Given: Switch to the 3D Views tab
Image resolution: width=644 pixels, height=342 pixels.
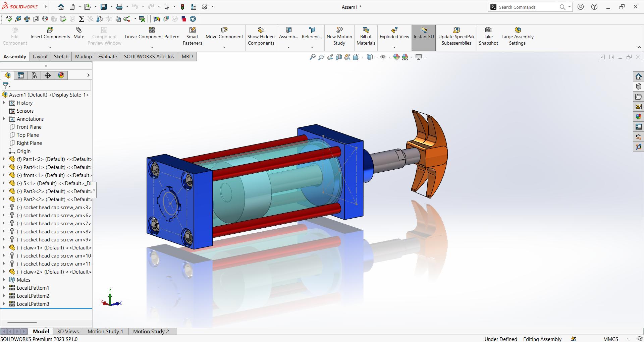Looking at the screenshot, I should [68, 332].
